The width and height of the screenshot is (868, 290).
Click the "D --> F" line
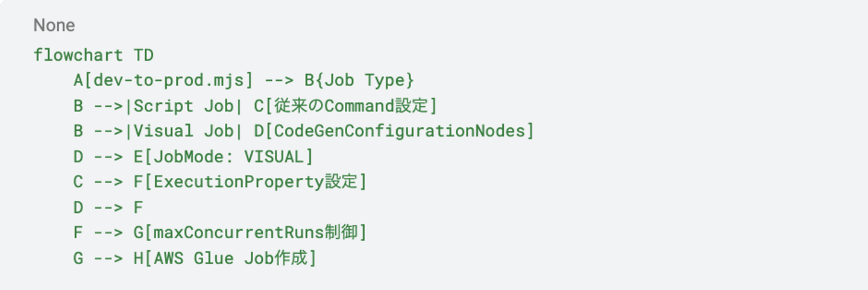[x=108, y=207]
